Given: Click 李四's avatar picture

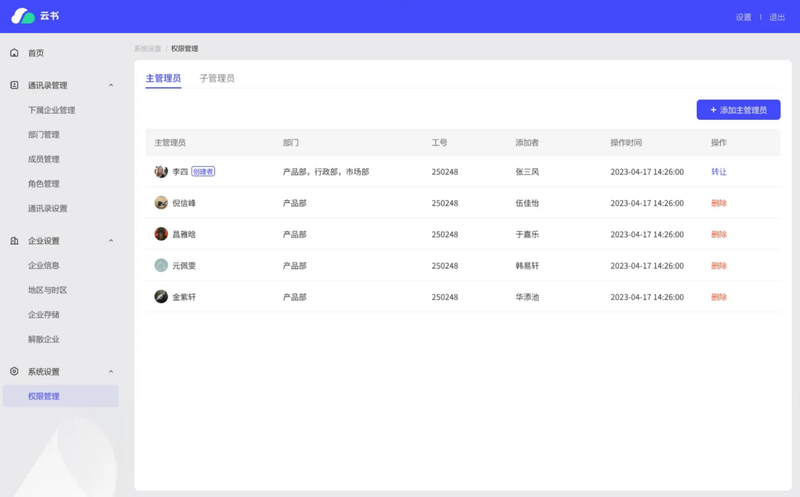Looking at the screenshot, I should click(x=161, y=171).
